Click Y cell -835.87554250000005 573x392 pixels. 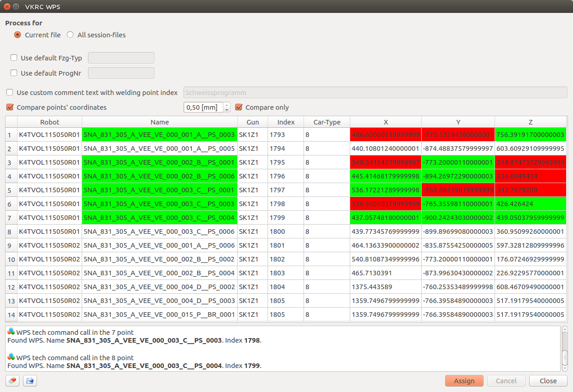(x=458, y=245)
